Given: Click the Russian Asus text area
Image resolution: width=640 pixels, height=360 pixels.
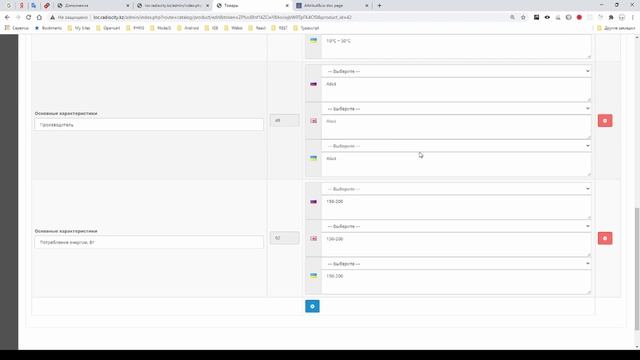Looking at the screenshot, I should tap(456, 89).
